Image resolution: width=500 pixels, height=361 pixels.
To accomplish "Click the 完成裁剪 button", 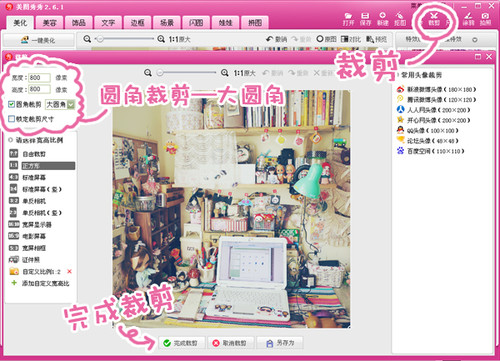I will click(x=182, y=343).
